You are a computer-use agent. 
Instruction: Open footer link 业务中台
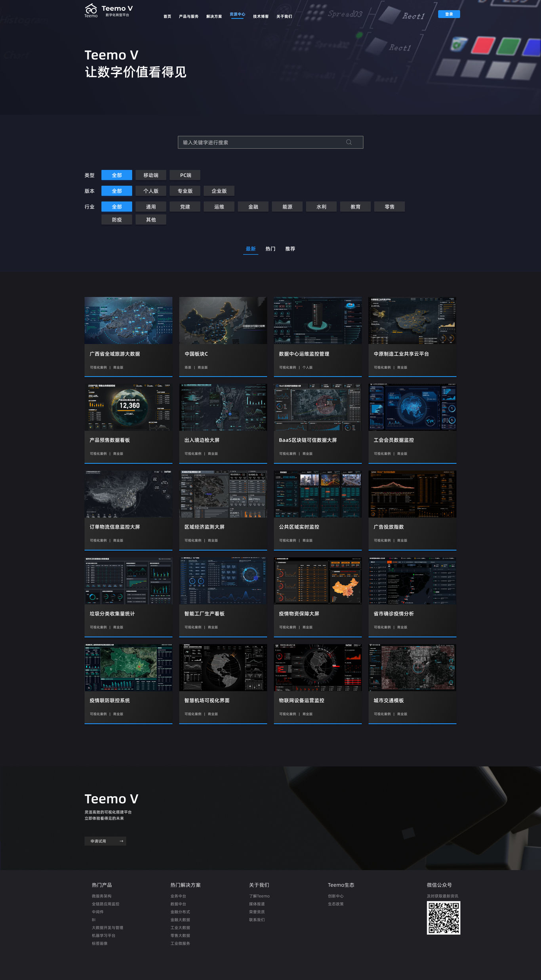tap(178, 896)
